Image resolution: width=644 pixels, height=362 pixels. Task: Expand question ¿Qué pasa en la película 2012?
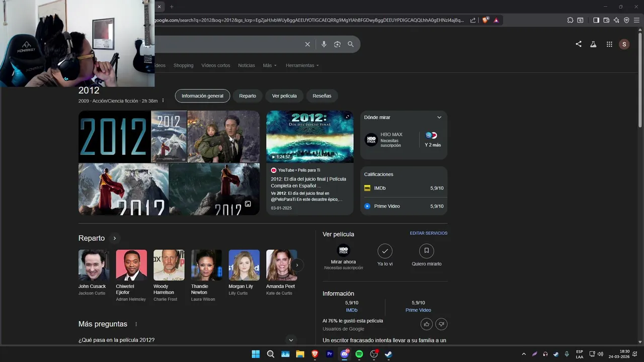[187, 340]
